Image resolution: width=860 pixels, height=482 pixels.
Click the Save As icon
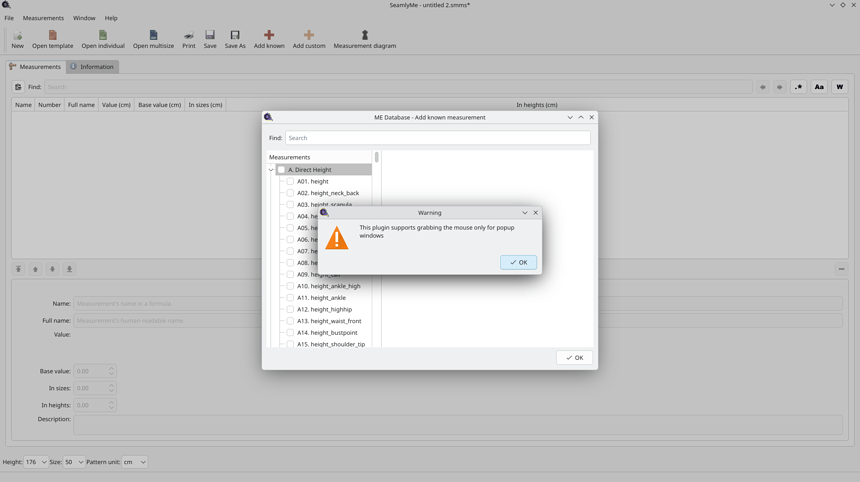235,39
